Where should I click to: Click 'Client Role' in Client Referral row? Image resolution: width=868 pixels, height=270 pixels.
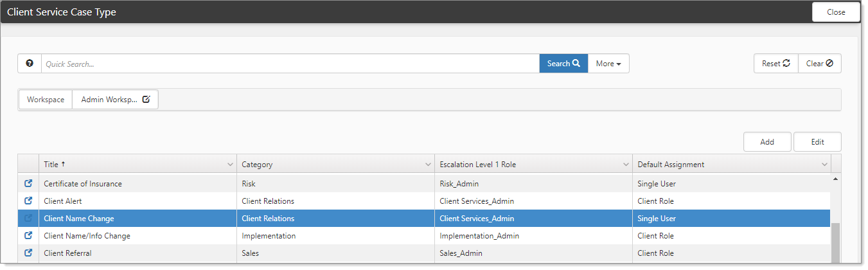pyautogui.click(x=655, y=253)
